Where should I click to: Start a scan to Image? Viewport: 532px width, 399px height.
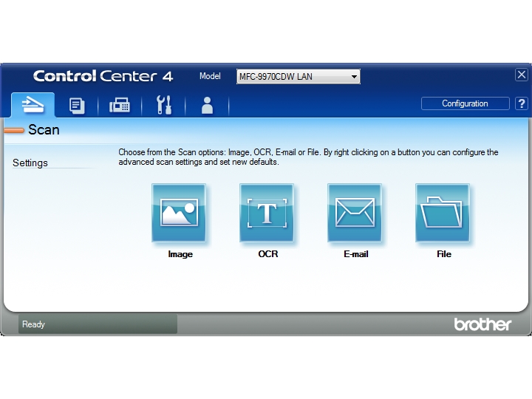[x=179, y=213]
